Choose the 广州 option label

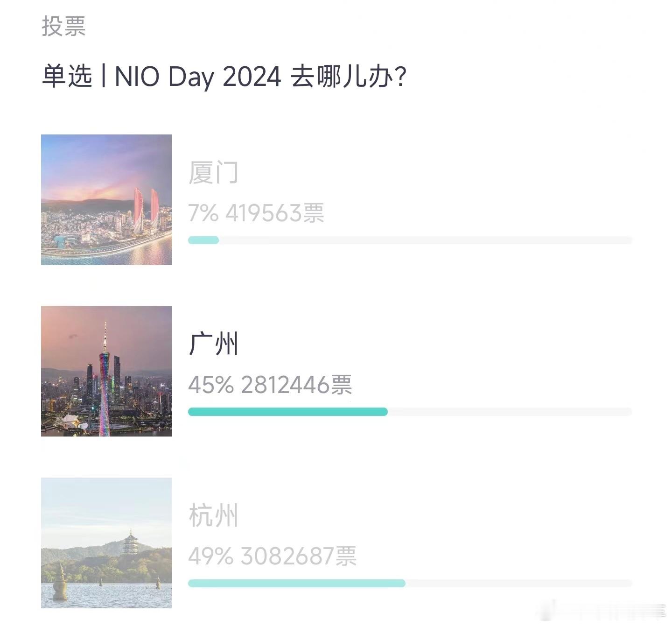213,344
